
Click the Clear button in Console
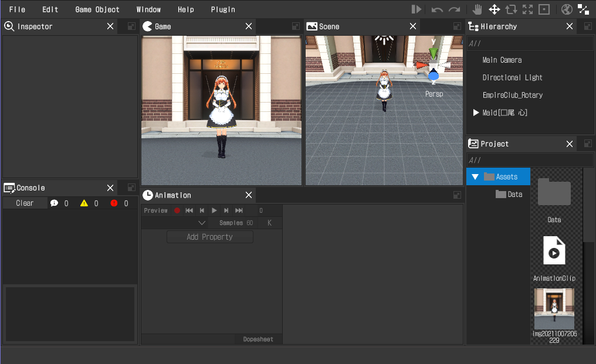[25, 203]
